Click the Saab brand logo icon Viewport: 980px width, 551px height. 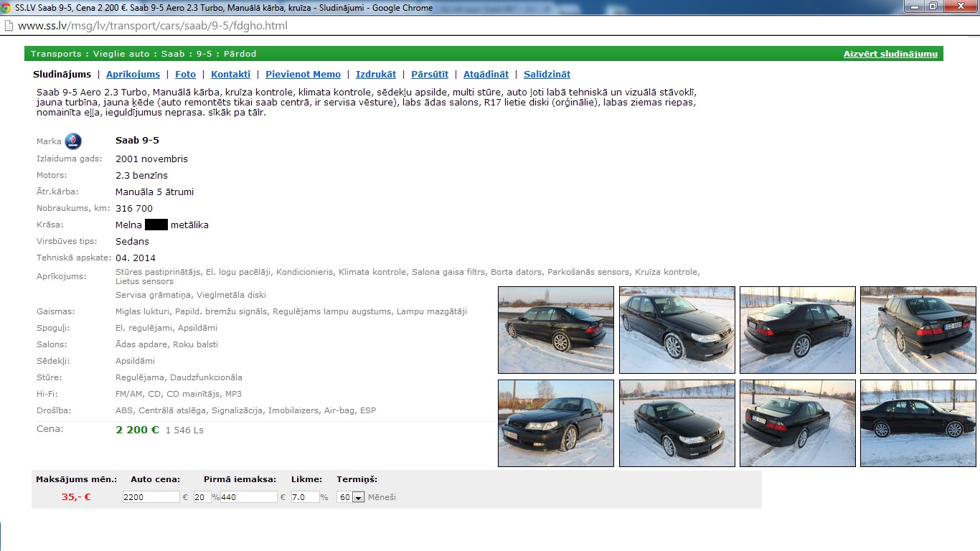tap(73, 141)
